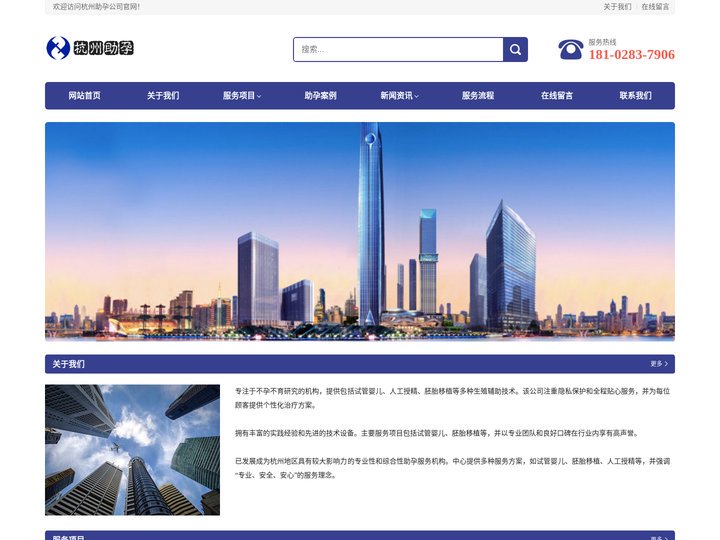Open 助孕案例 navigation item
Viewport: 720px width, 540px height.
(321, 96)
